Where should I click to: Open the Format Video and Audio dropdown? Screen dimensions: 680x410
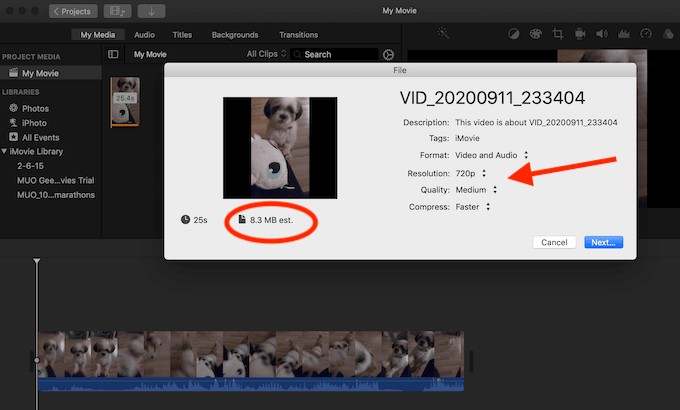point(491,155)
